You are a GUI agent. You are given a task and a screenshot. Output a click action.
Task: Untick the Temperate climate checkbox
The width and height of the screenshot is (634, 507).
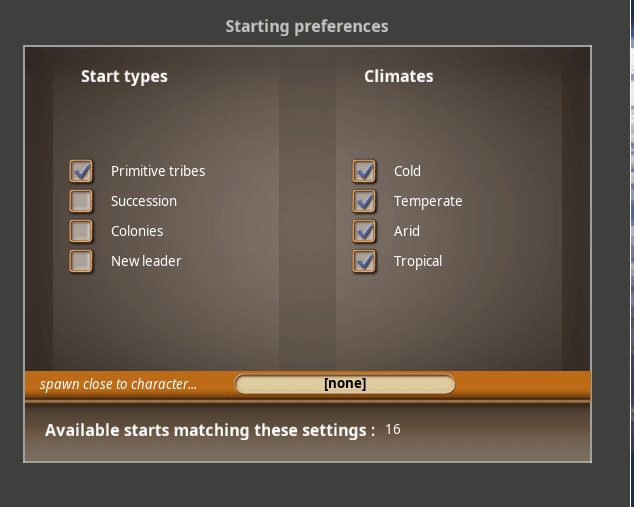click(365, 201)
